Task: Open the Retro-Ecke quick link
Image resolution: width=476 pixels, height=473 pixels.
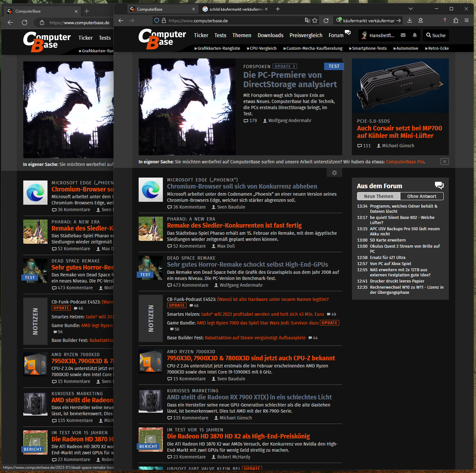Action: coord(437,48)
